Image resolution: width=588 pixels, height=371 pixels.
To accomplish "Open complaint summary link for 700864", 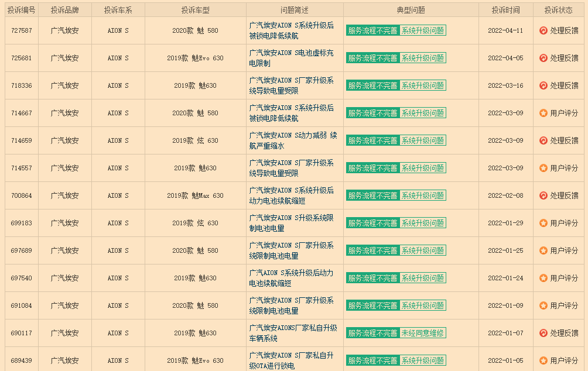I will (292, 195).
